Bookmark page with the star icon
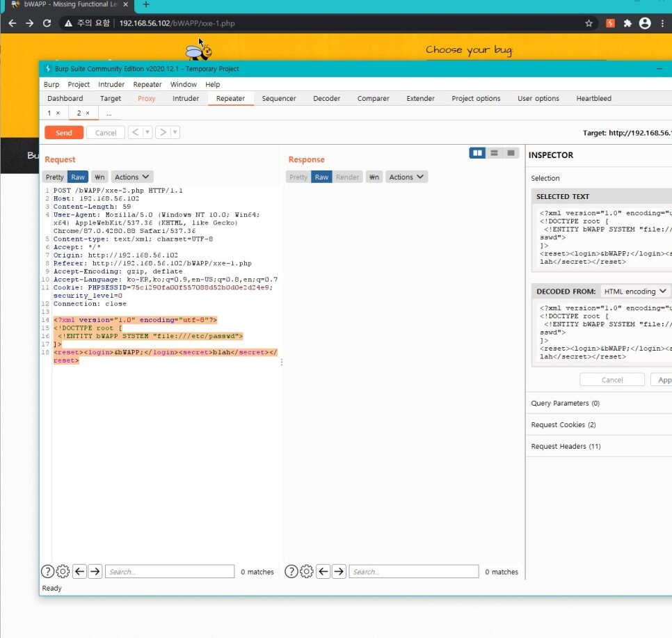 (589, 23)
